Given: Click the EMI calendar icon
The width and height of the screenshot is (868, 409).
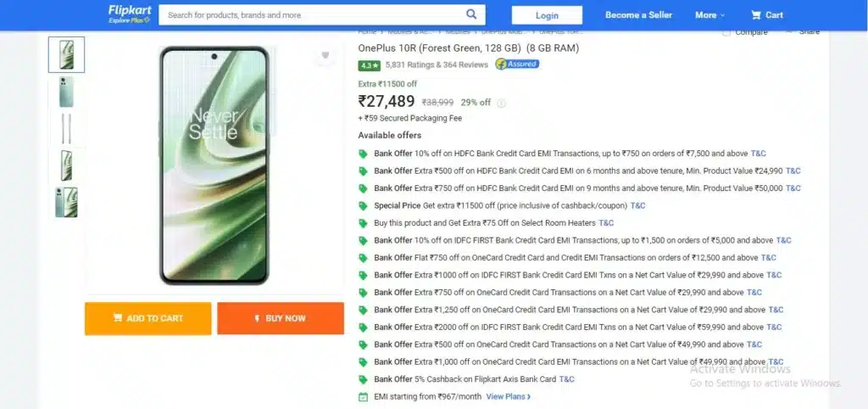Looking at the screenshot, I should 363,397.
